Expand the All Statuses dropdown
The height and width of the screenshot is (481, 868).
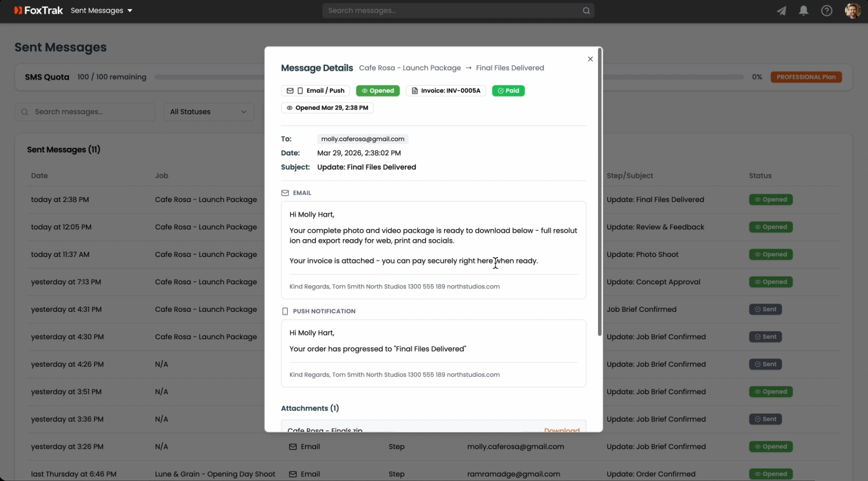[x=209, y=112]
